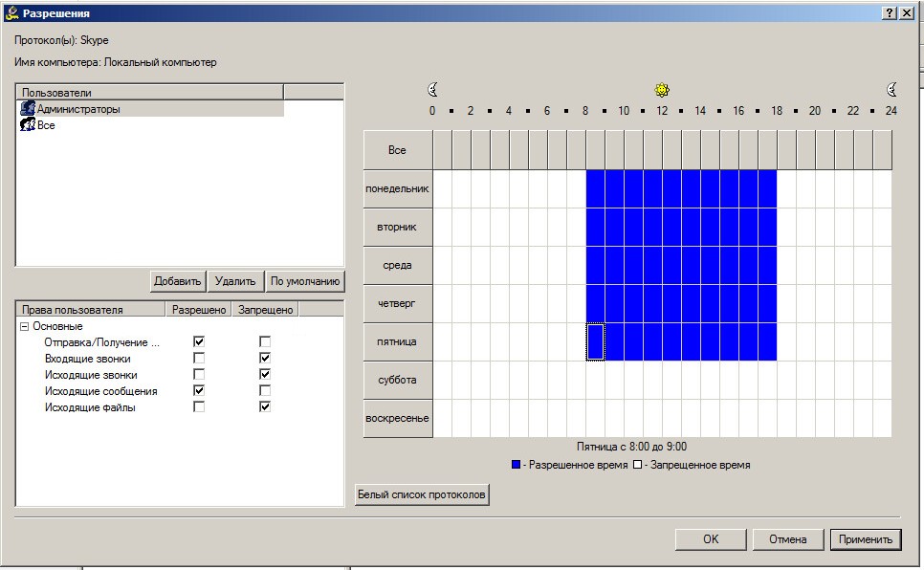Click the Права пользователя column header

click(91, 310)
